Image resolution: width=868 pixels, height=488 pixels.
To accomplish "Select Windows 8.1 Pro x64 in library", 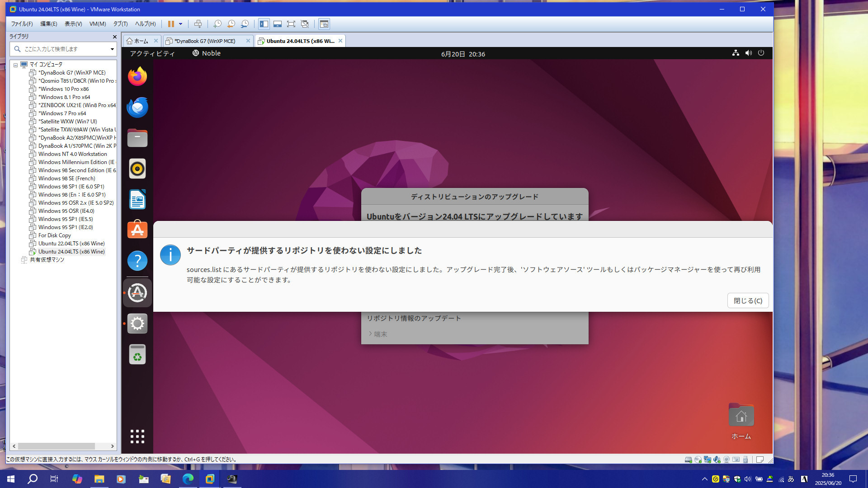I will (64, 97).
